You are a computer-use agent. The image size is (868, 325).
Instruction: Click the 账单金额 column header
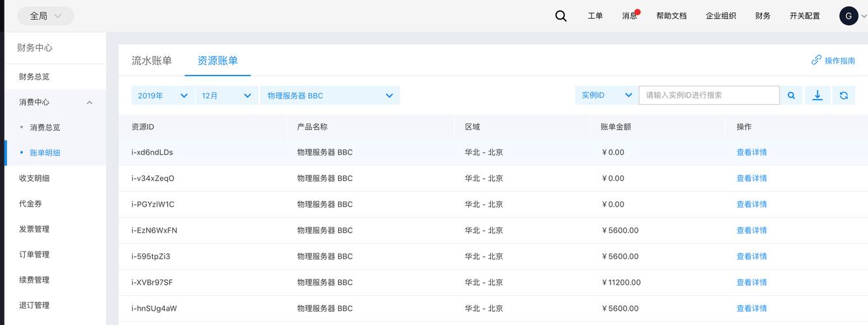(x=615, y=127)
